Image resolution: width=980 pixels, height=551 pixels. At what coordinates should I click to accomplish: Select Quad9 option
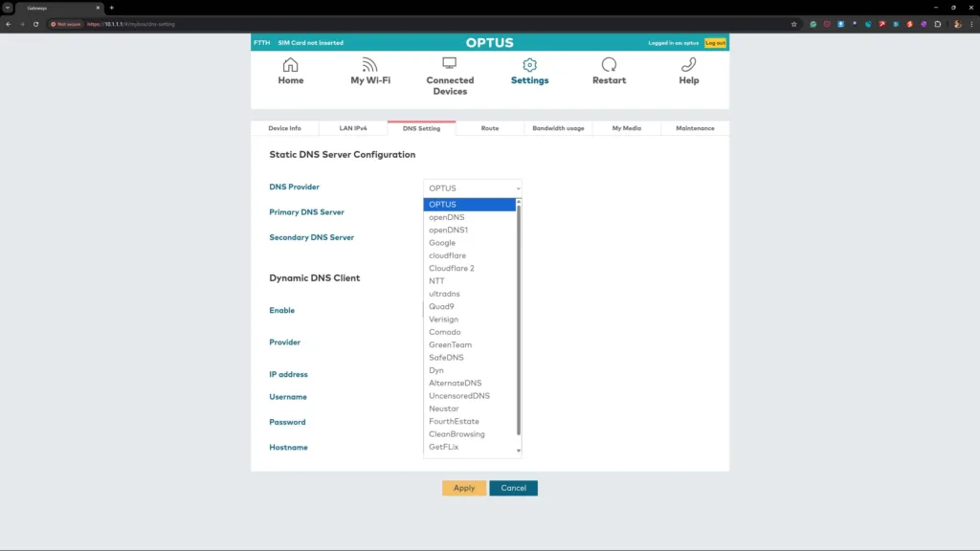[x=469, y=306]
